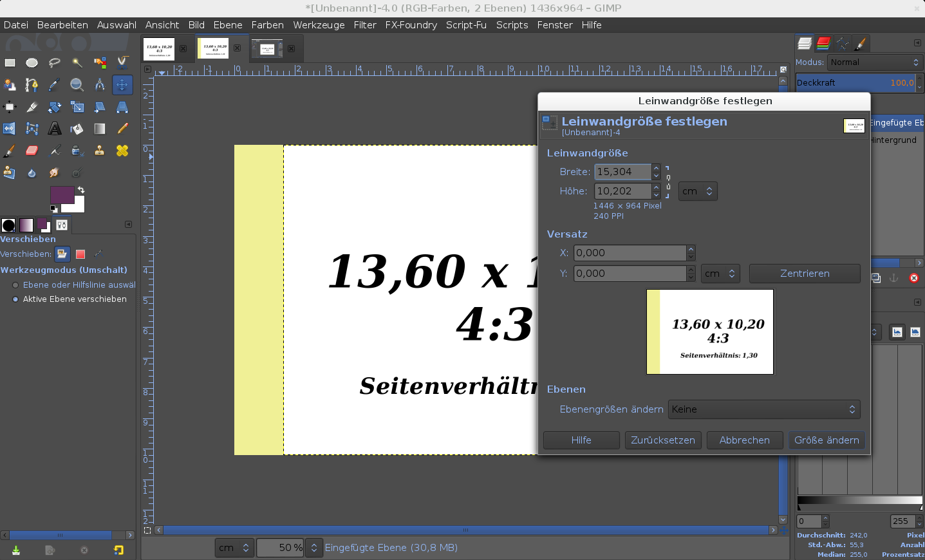Click into the Breite input field
Viewport: 925px width, 560px height.
pyautogui.click(x=622, y=172)
